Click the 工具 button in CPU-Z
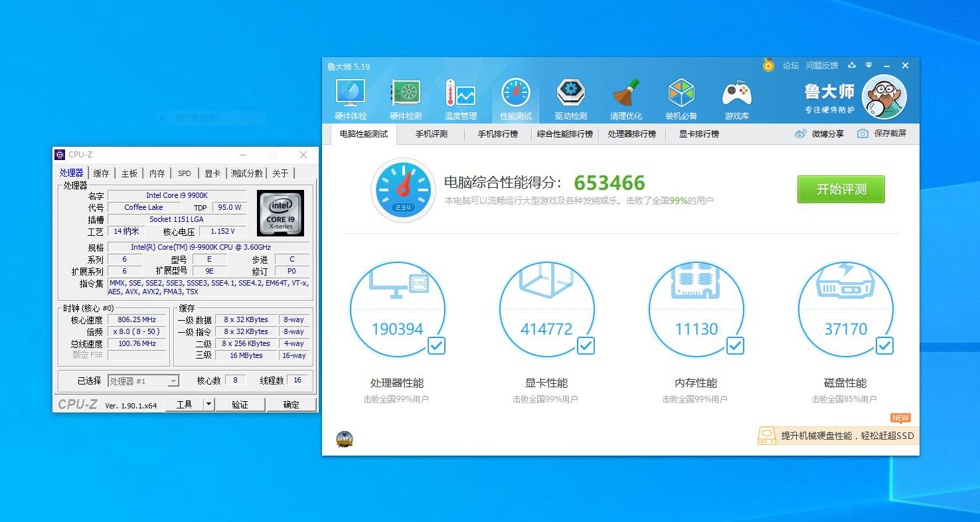980x522 pixels. pos(184,404)
